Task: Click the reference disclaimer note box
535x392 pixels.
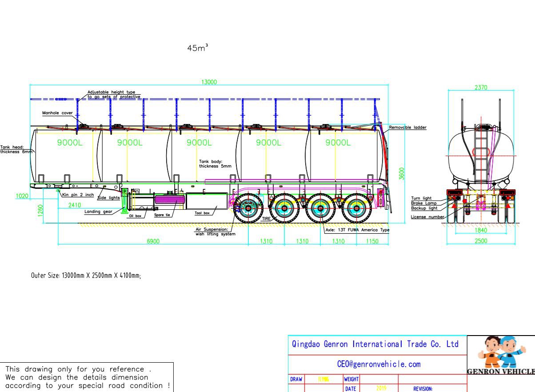Action: click(88, 377)
